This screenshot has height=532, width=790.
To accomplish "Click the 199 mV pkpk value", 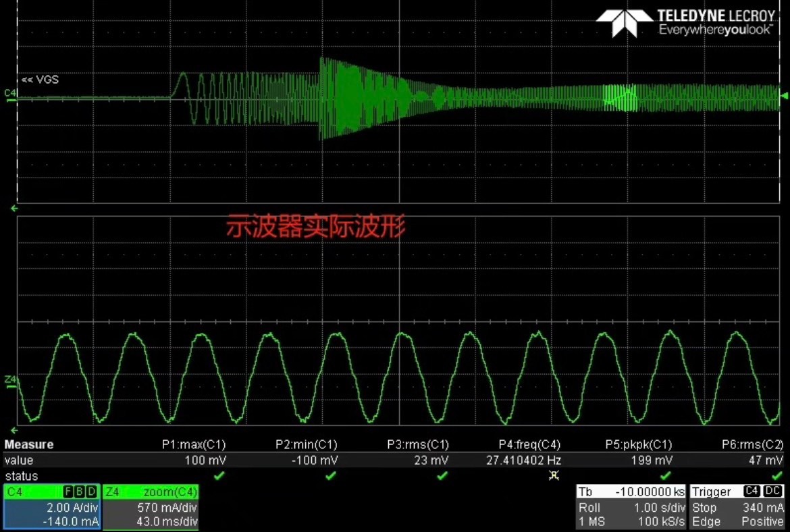I will [x=652, y=460].
